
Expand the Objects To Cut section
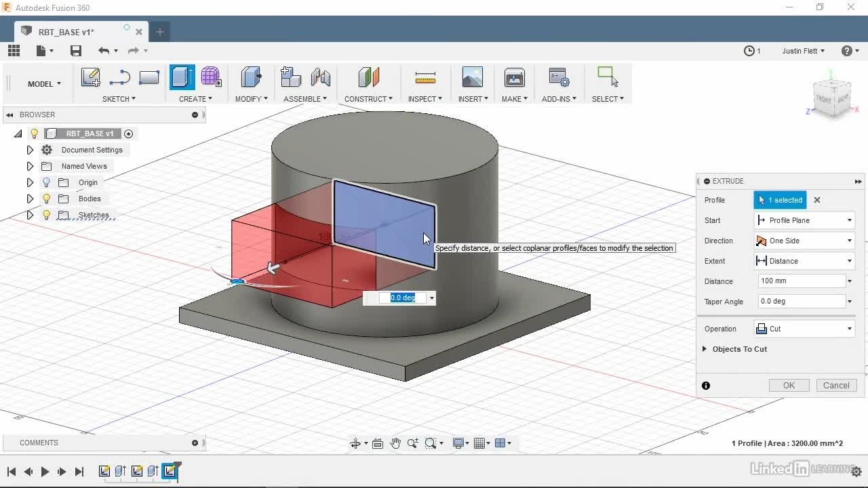[705, 349]
